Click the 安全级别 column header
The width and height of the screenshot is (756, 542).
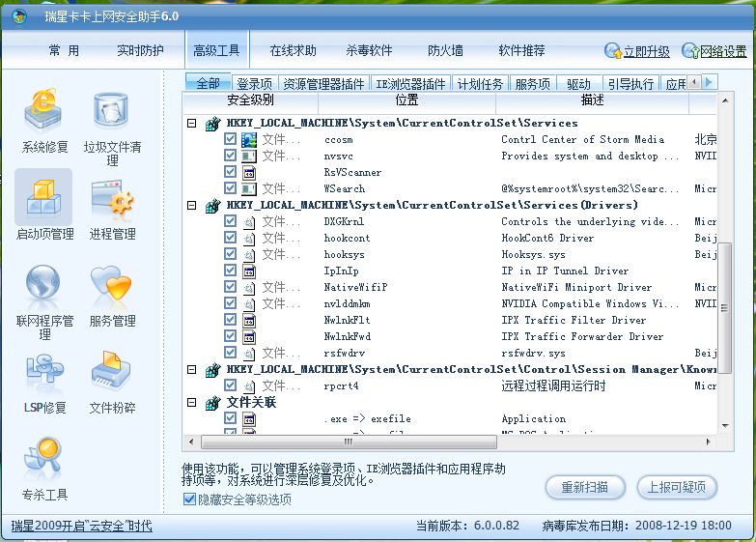(x=250, y=100)
